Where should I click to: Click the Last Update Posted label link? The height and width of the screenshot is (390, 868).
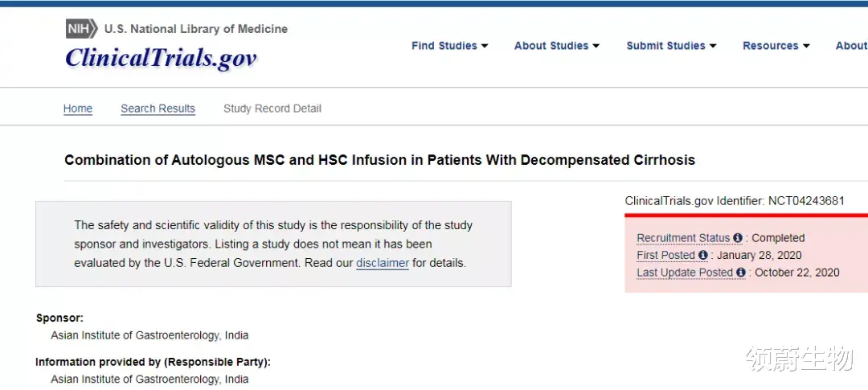pos(685,273)
